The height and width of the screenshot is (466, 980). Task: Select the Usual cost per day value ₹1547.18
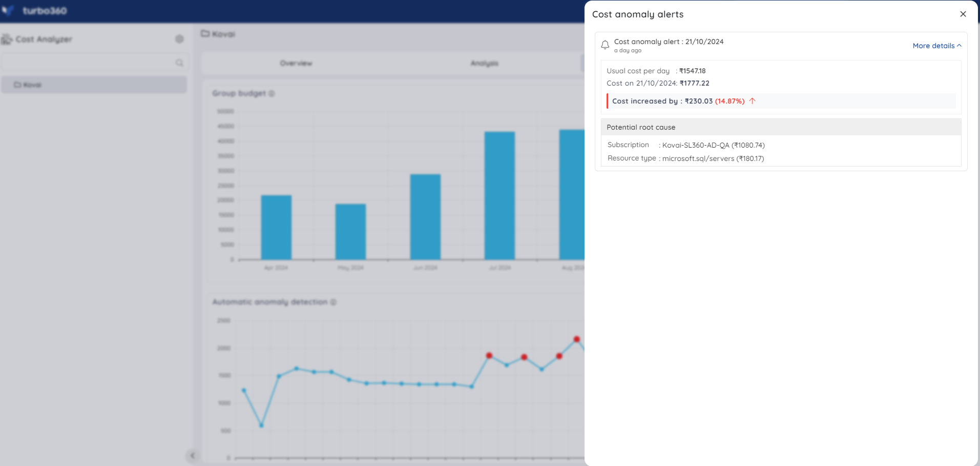[693, 71]
